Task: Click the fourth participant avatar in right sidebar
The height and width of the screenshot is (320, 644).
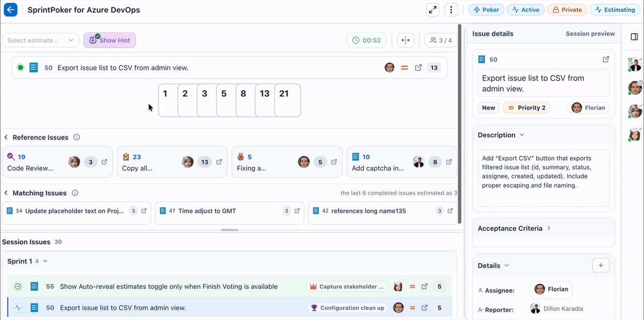Action: 635,134
